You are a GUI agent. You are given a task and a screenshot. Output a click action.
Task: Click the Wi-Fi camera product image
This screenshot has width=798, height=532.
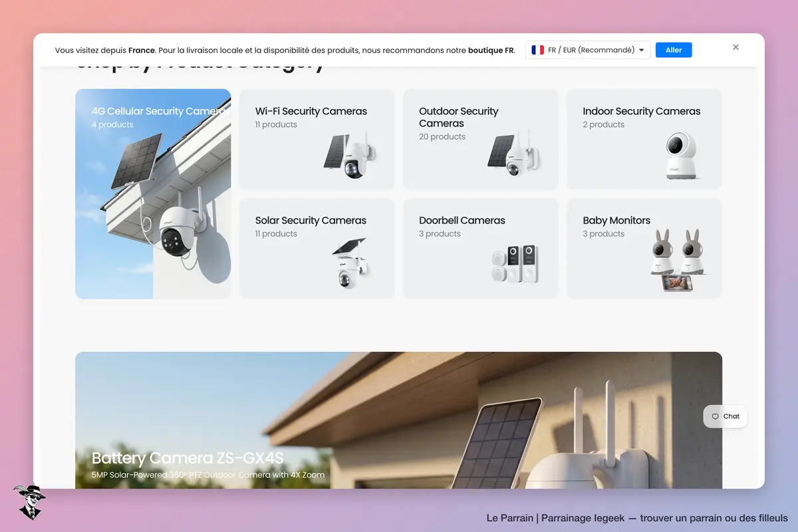coord(350,156)
